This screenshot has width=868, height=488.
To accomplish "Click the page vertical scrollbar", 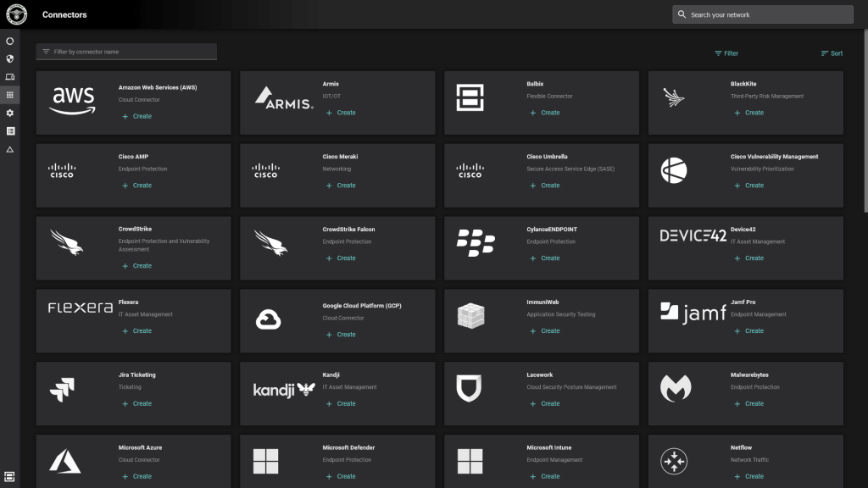I will pos(865,120).
